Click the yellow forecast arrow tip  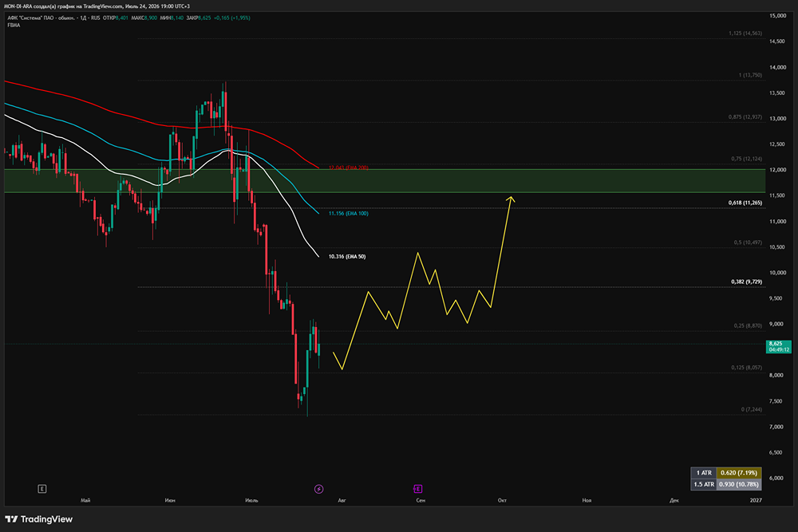pos(511,198)
